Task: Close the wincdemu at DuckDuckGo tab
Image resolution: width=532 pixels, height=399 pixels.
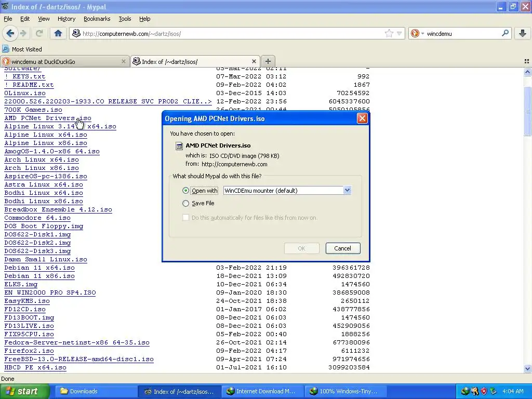Action: (124, 61)
